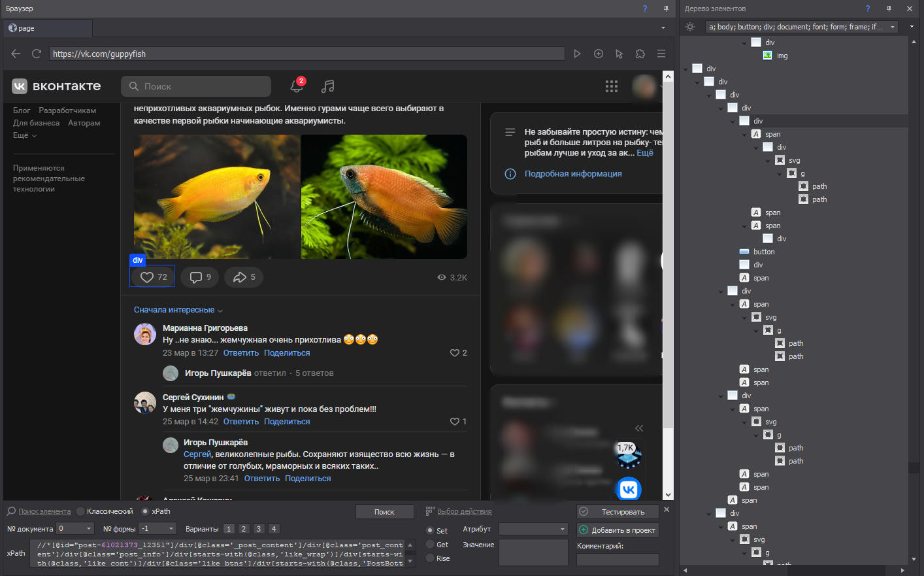924x576 pixels.
Task: Select the Классический search mode
Action: [x=81, y=511]
